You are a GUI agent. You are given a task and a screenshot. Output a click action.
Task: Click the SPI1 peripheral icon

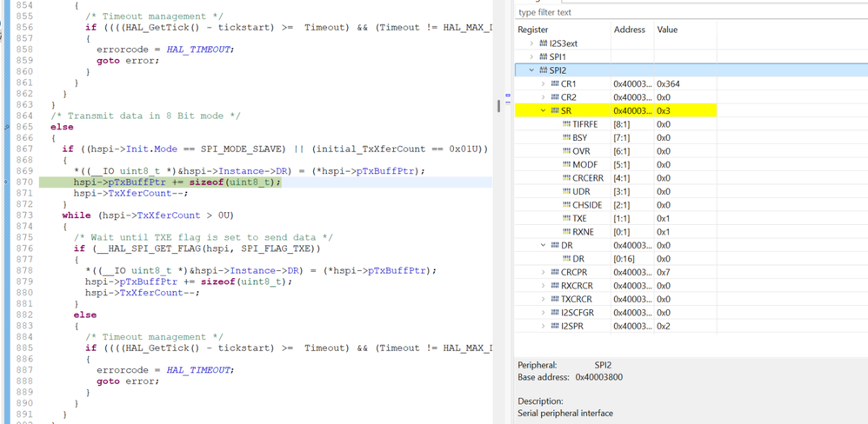544,57
